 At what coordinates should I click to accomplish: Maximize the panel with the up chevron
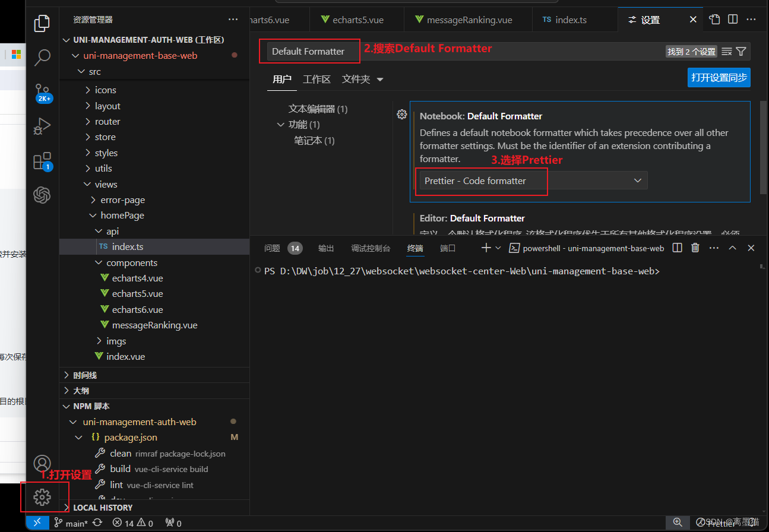[733, 248]
